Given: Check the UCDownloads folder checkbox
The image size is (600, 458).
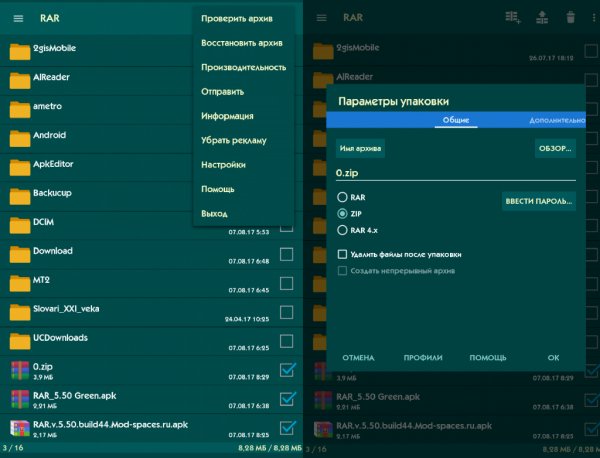Looking at the screenshot, I should (x=287, y=341).
